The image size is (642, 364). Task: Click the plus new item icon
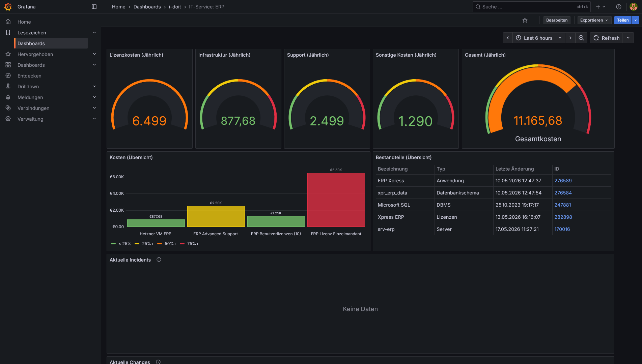601,7
